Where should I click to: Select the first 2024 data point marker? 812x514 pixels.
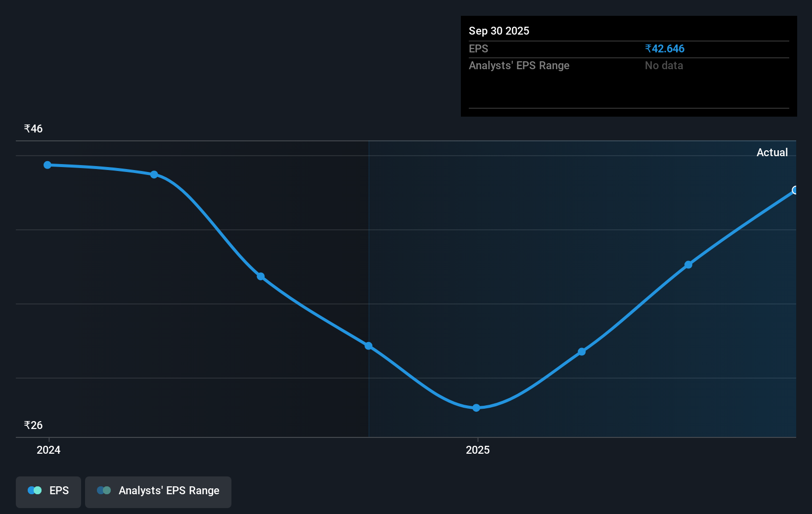click(47, 165)
